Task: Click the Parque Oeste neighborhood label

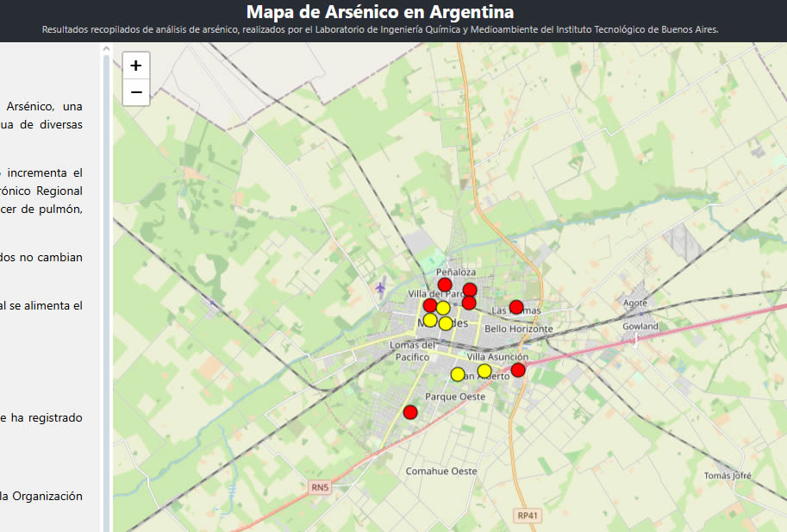Action: (x=455, y=397)
